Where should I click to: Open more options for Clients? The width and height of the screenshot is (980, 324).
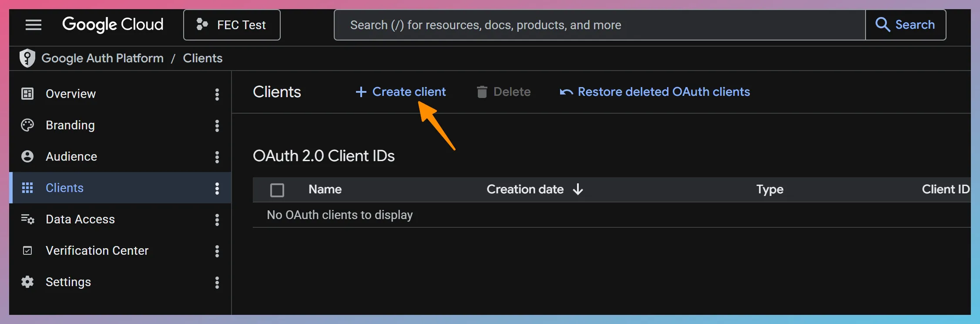[217, 188]
